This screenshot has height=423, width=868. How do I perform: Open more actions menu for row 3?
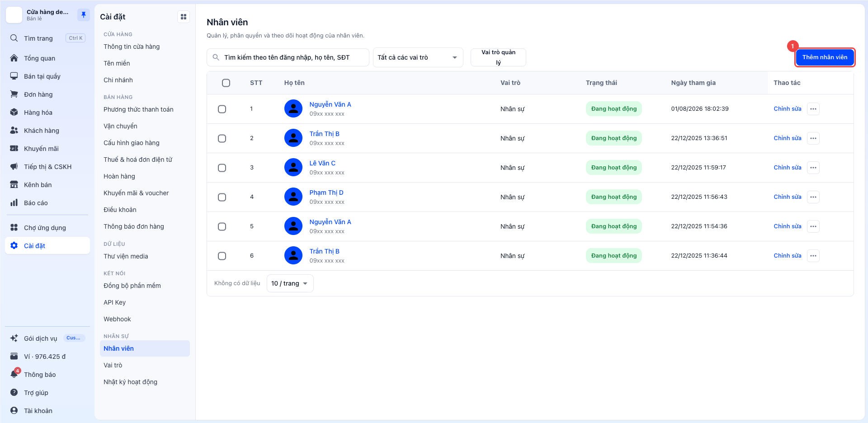point(813,168)
